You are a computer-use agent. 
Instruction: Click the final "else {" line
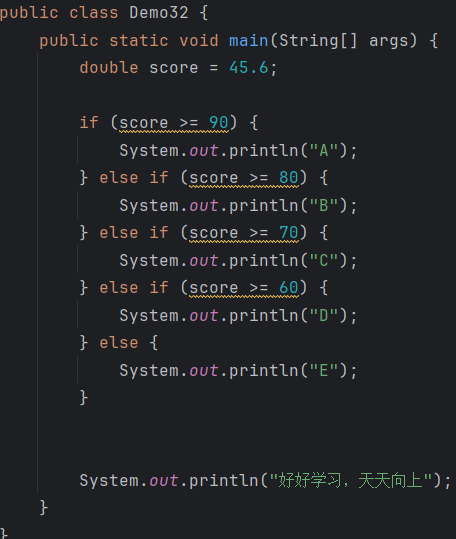tap(119, 343)
